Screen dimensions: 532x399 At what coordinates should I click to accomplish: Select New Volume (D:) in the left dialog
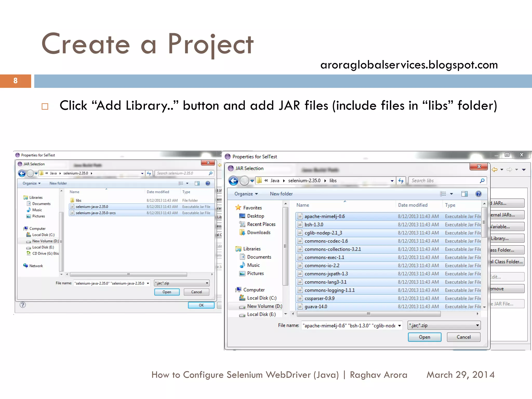pyautogui.click(x=43, y=241)
